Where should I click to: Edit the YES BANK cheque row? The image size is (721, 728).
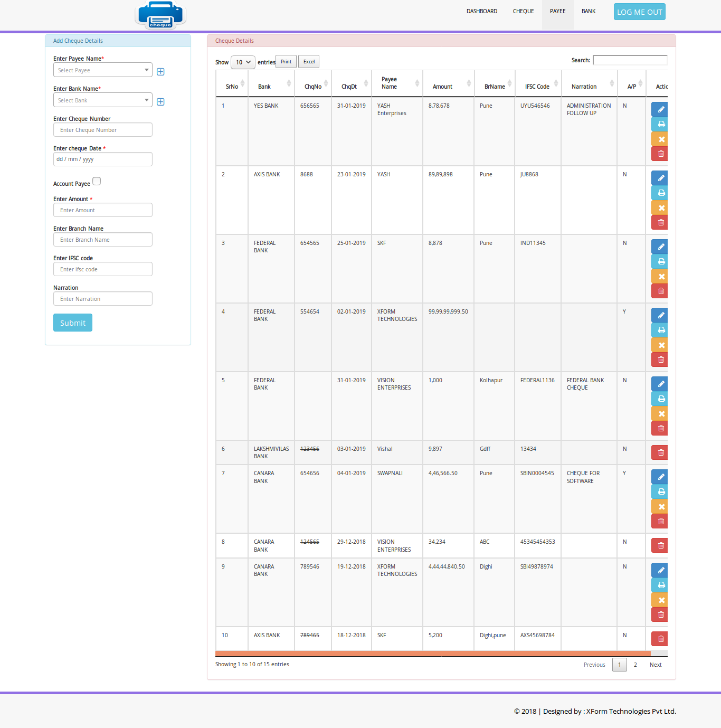tap(660, 109)
